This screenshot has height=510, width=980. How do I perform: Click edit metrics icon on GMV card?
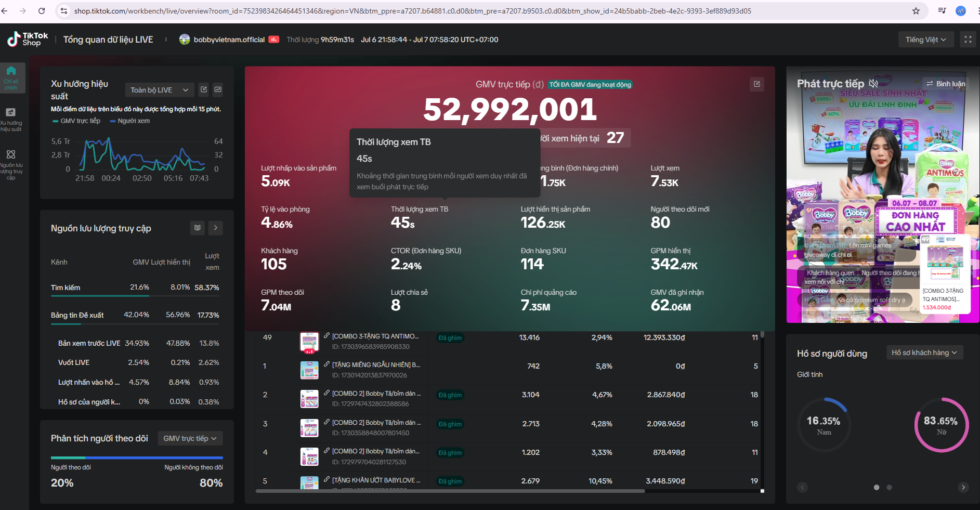[757, 84]
